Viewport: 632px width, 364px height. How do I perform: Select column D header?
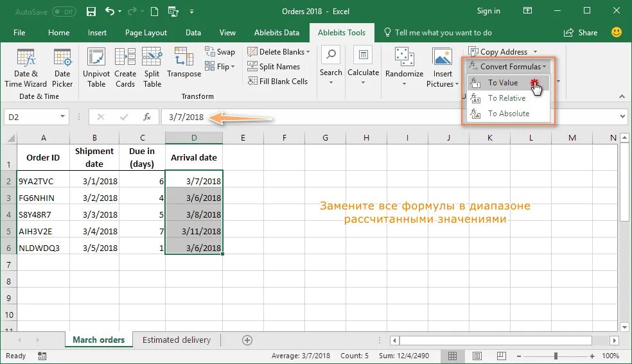[194, 138]
